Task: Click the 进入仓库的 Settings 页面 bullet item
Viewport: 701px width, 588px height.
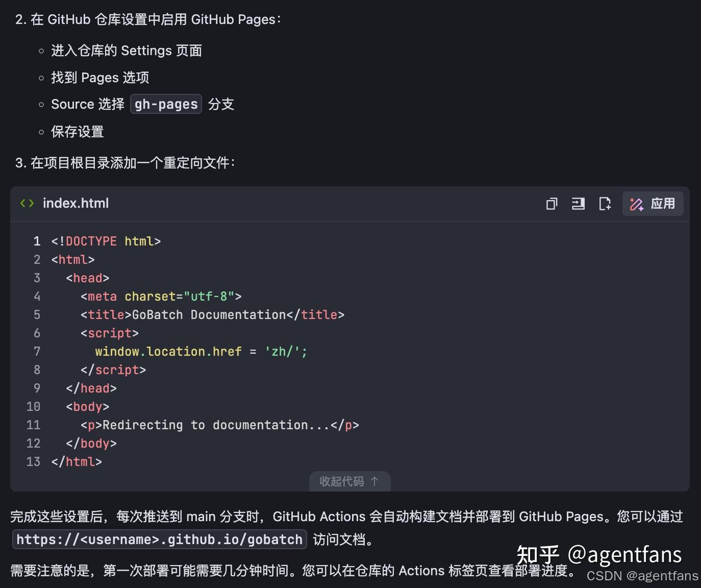Action: (x=126, y=51)
